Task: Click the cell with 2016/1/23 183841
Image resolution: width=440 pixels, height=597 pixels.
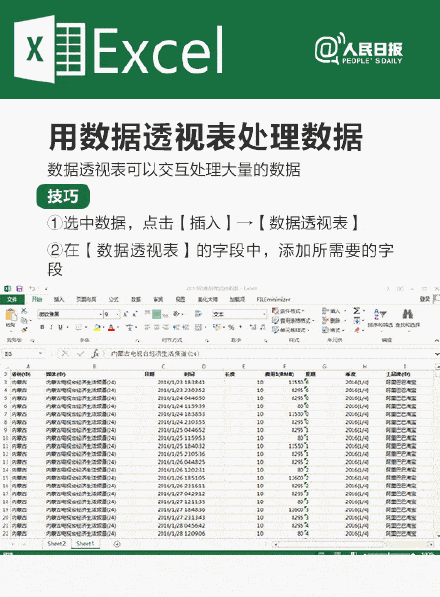Action: (x=181, y=382)
